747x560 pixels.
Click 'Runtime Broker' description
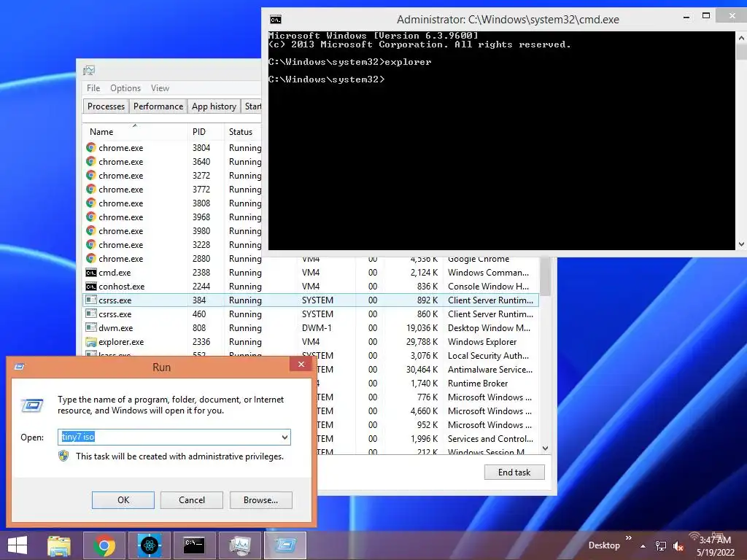tap(477, 384)
